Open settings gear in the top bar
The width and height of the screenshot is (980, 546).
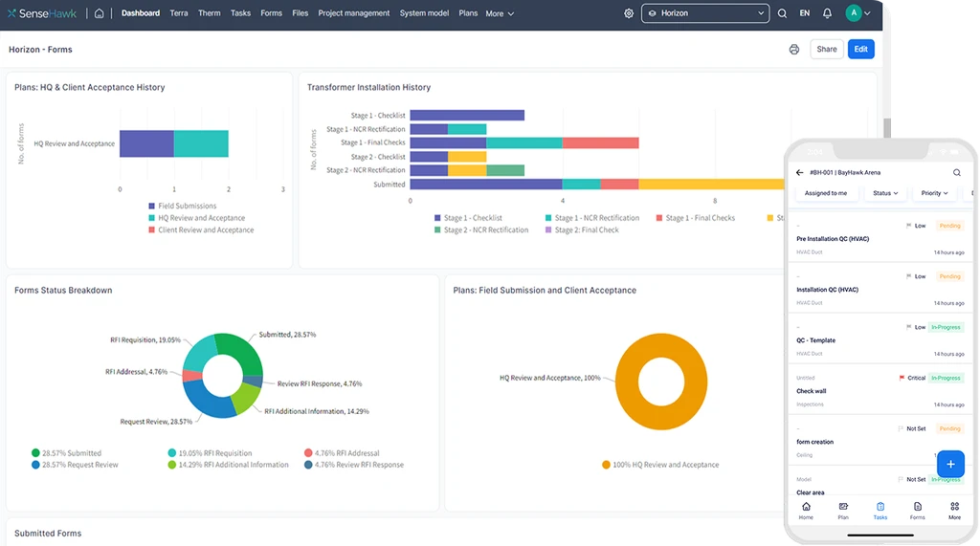pos(629,13)
